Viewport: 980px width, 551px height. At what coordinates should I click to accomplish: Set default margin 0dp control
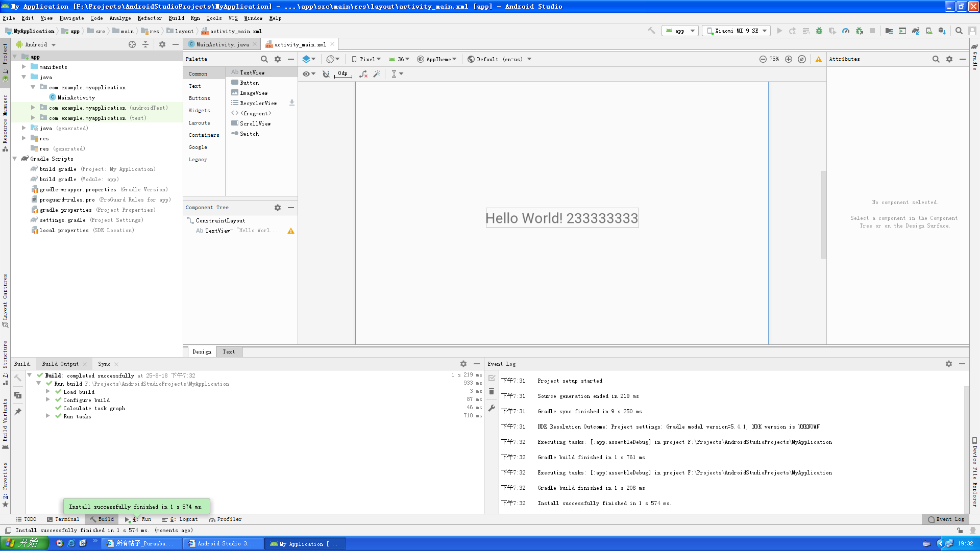(x=342, y=74)
